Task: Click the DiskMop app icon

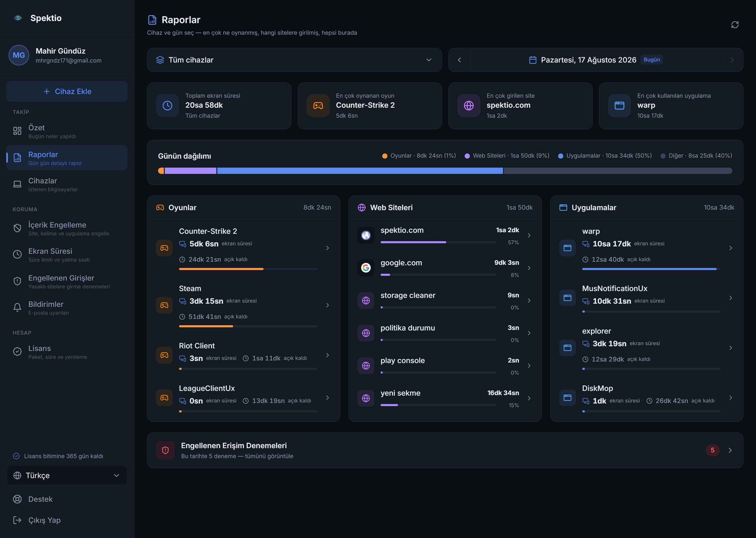Action: point(567,397)
